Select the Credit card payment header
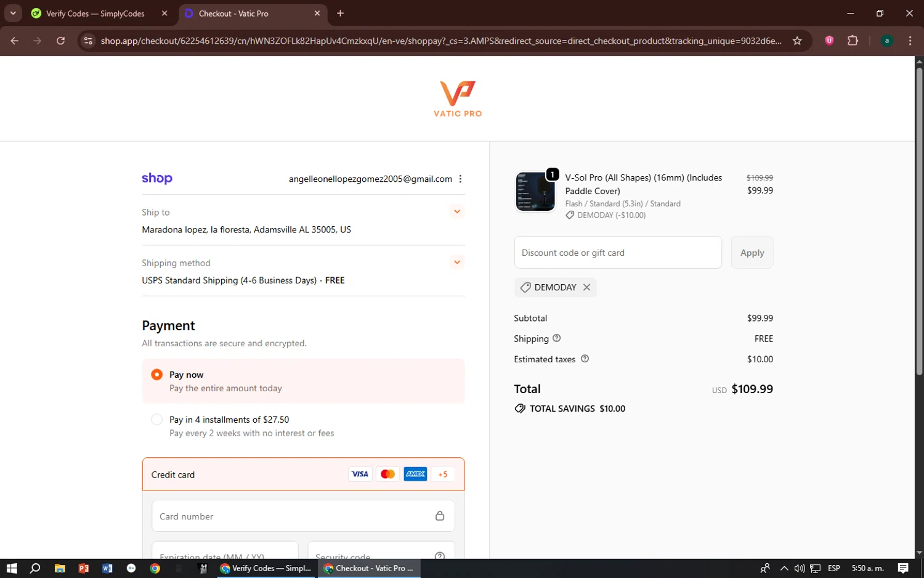Image resolution: width=924 pixels, height=578 pixels. coord(303,474)
